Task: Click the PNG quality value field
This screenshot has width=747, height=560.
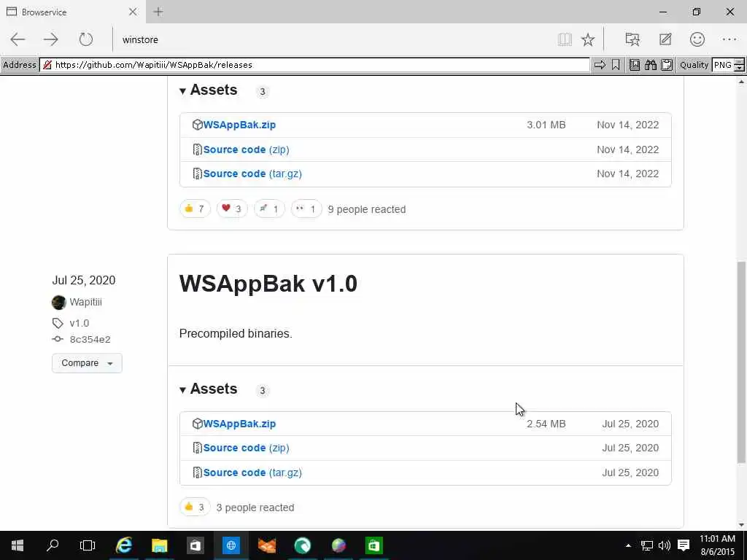Action: click(723, 65)
